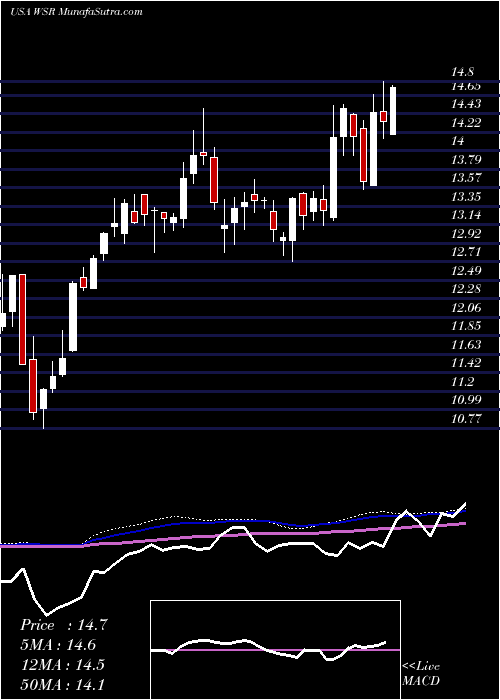This screenshot has width=500, height=700.
Task: Click the Price : 14.7 readout
Action: (x=63, y=625)
